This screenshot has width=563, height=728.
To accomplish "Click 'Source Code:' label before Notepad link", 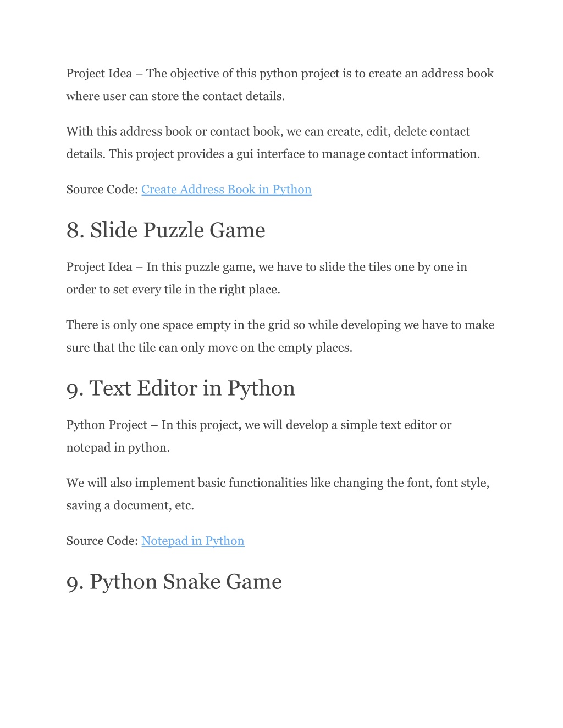I will [102, 541].
